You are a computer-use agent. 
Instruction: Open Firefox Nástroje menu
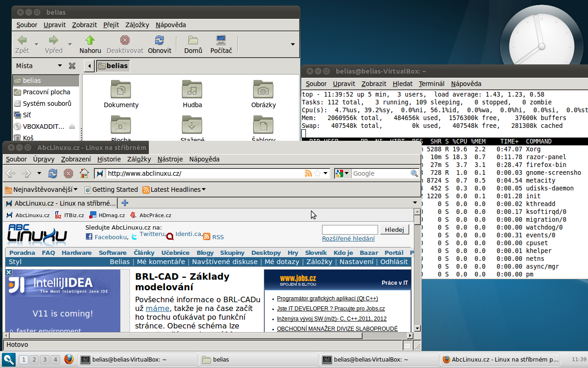point(170,159)
